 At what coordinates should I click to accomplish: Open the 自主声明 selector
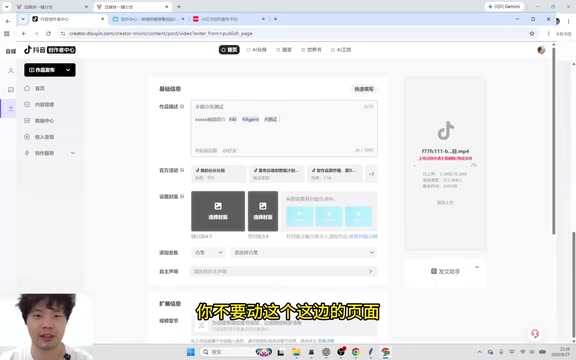284,271
